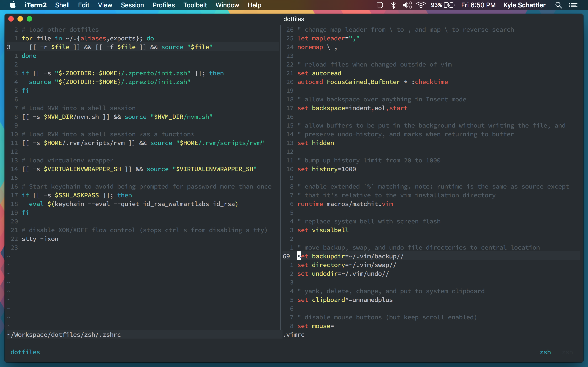This screenshot has height=367, width=588.
Task: Open the volume control icon
Action: click(407, 5)
